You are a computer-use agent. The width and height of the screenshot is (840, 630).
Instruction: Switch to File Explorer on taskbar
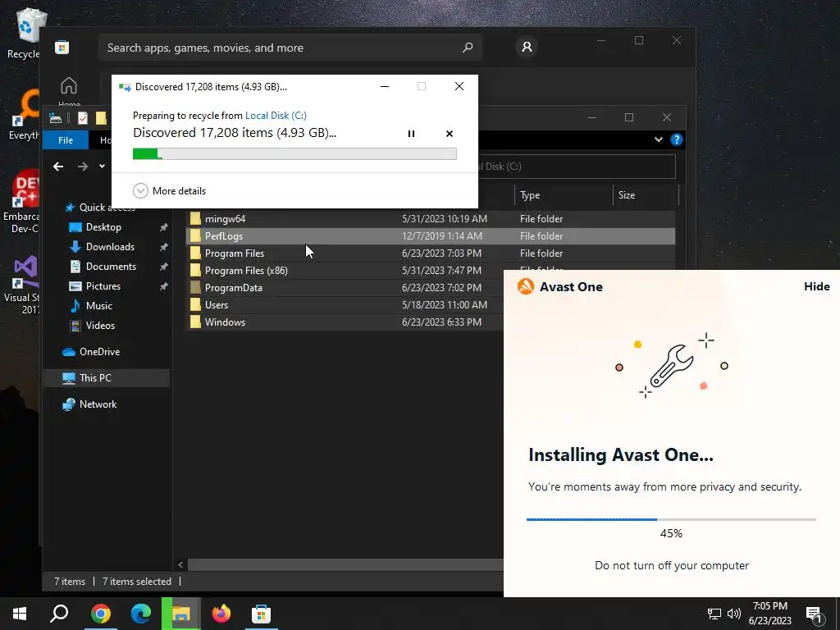pos(181,614)
